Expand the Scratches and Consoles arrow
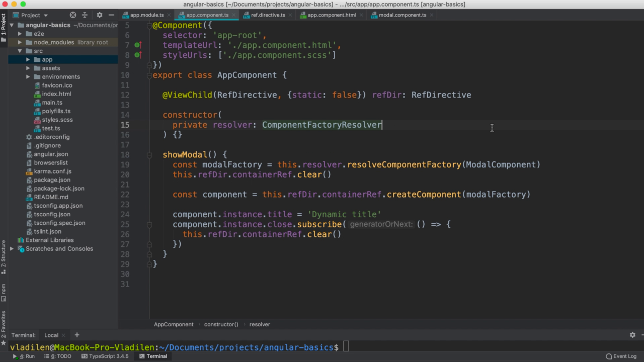 [x=12, y=248]
